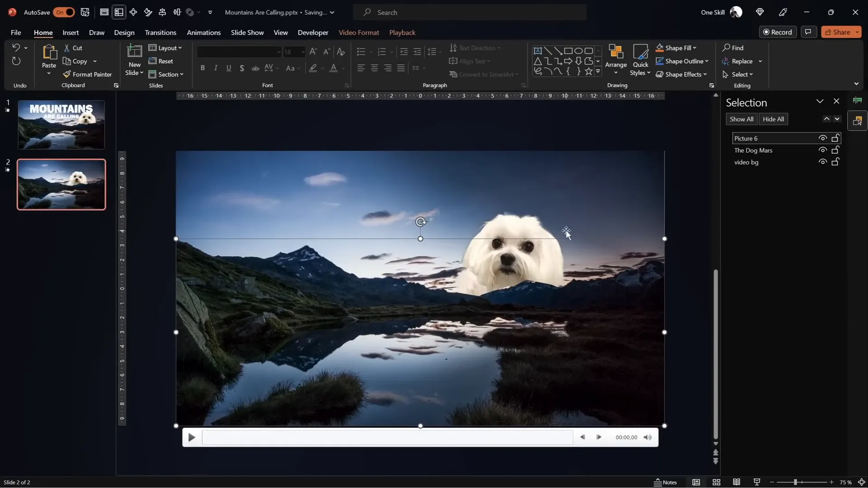Lock the video bg object

pyautogui.click(x=835, y=161)
